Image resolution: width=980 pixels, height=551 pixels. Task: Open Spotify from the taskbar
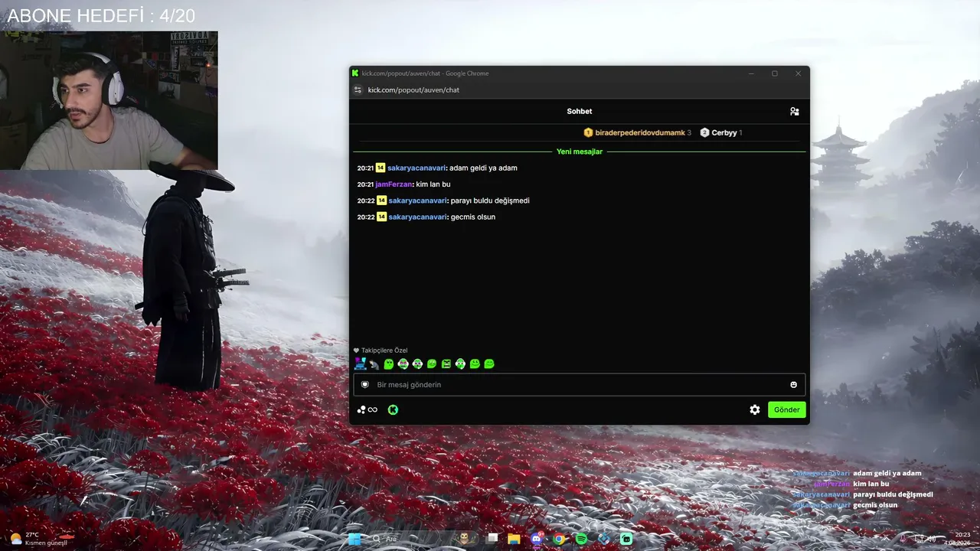tap(581, 539)
